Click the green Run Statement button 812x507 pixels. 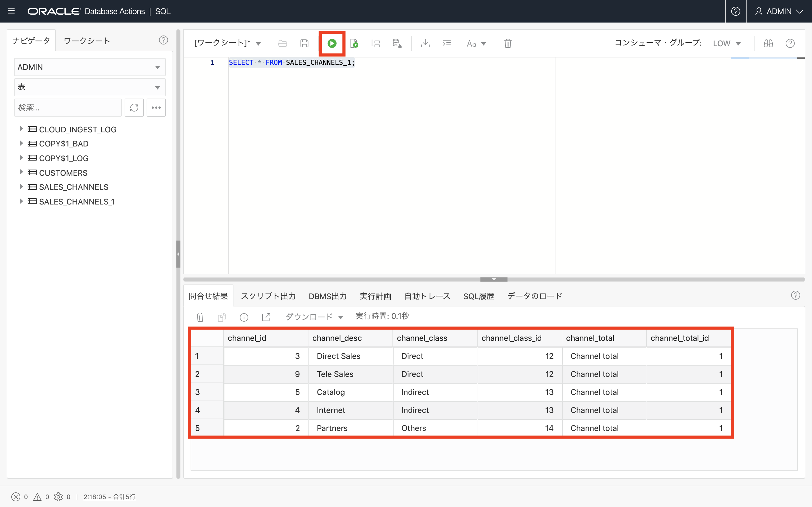click(x=332, y=43)
